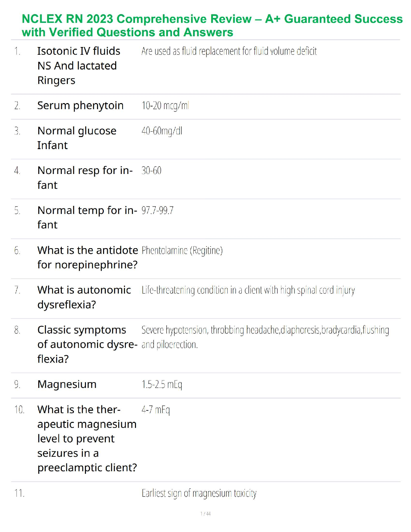Click the norepinephrine antidote question
Image resolution: width=411 pixels, height=532 pixels.
87,257
